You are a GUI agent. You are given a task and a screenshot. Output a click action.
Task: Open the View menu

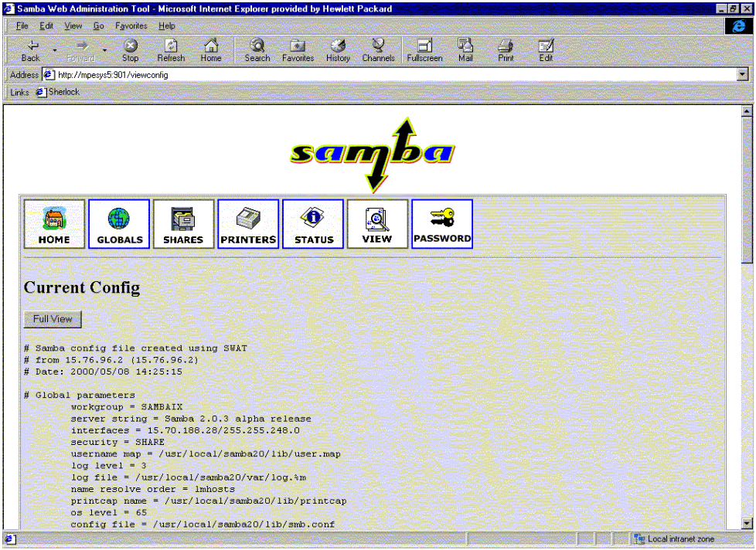point(73,26)
